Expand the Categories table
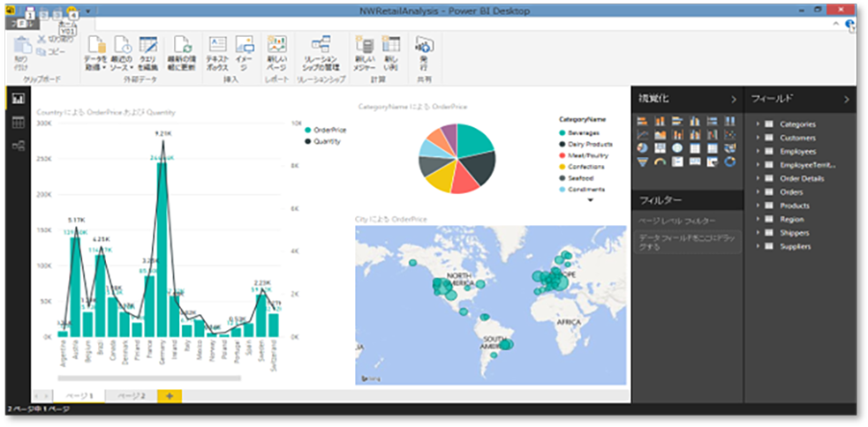Screen dimensions: 868x427 (x=758, y=124)
